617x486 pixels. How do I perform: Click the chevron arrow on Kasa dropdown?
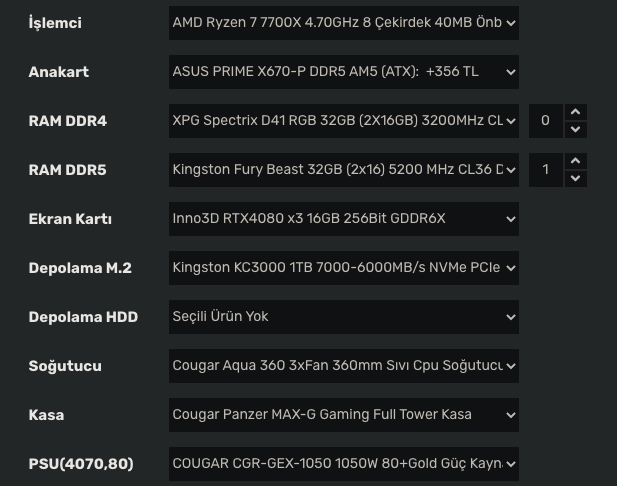click(x=511, y=415)
